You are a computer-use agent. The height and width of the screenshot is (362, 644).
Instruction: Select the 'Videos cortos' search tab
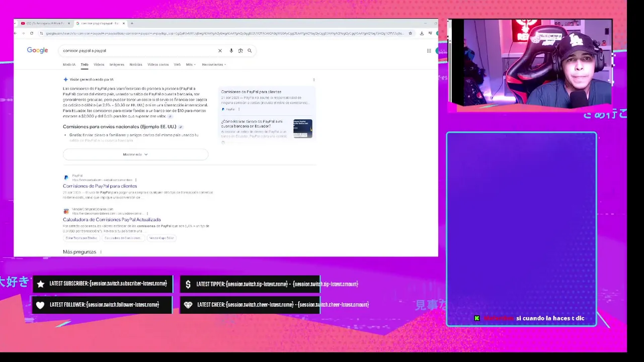pos(158,64)
